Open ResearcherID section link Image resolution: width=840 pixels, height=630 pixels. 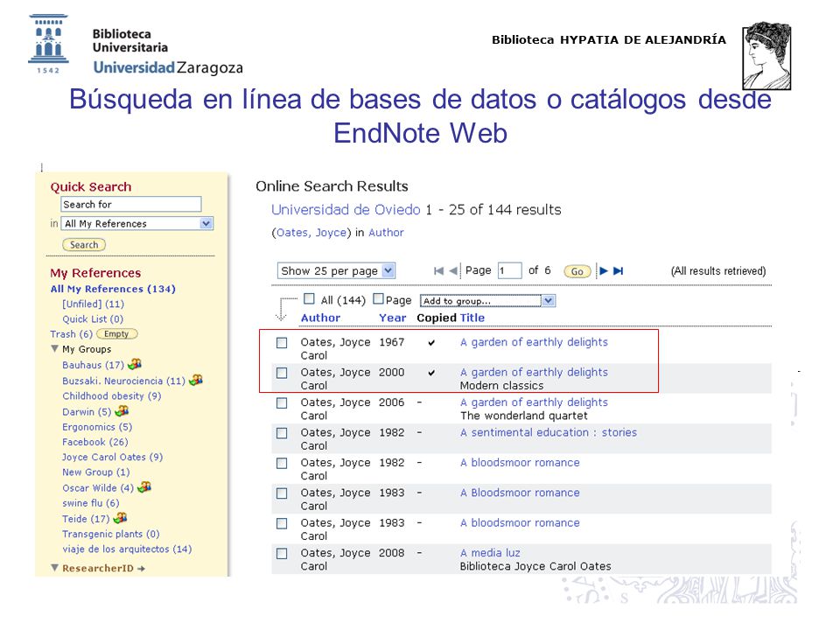[97, 569]
